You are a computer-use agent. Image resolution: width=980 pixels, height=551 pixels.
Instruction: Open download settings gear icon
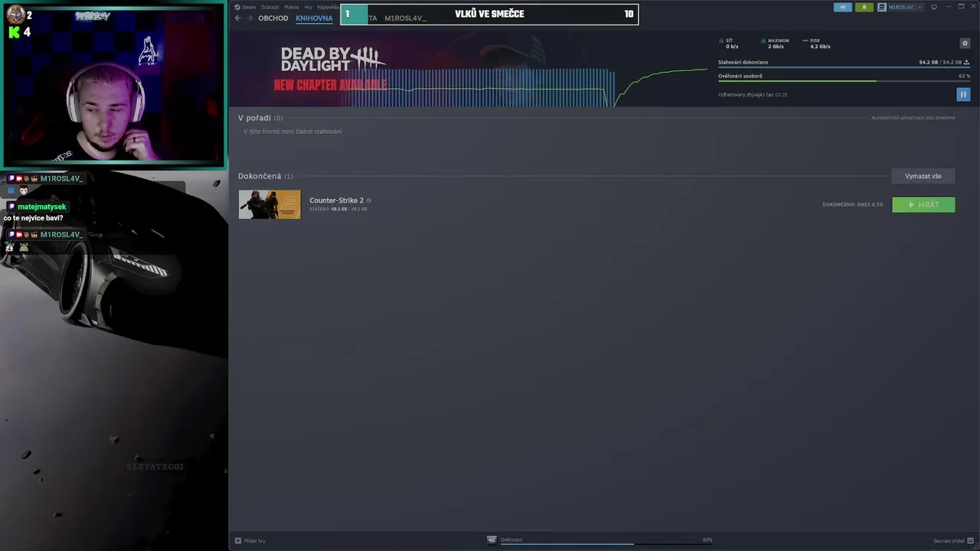(965, 44)
